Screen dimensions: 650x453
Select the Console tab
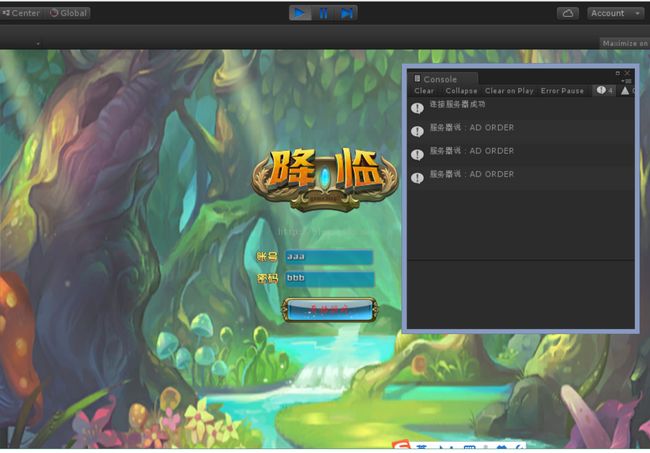[444, 79]
